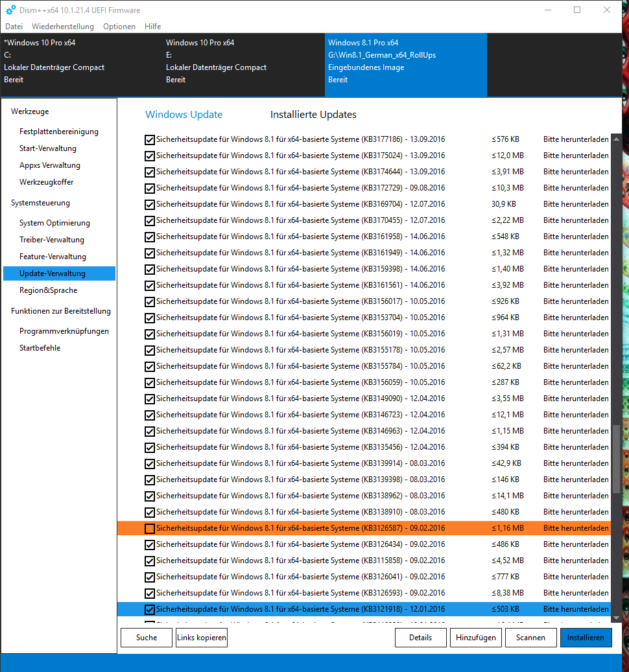Select the update row text for KB3170455
Screen dimensions: 629x672
[x=301, y=220]
